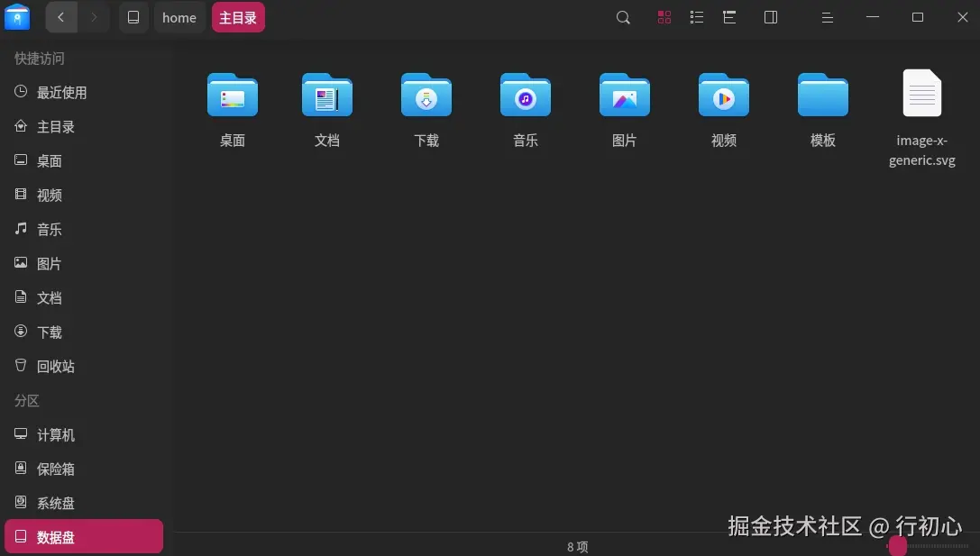Open the hamburger menu at top right

[827, 17]
